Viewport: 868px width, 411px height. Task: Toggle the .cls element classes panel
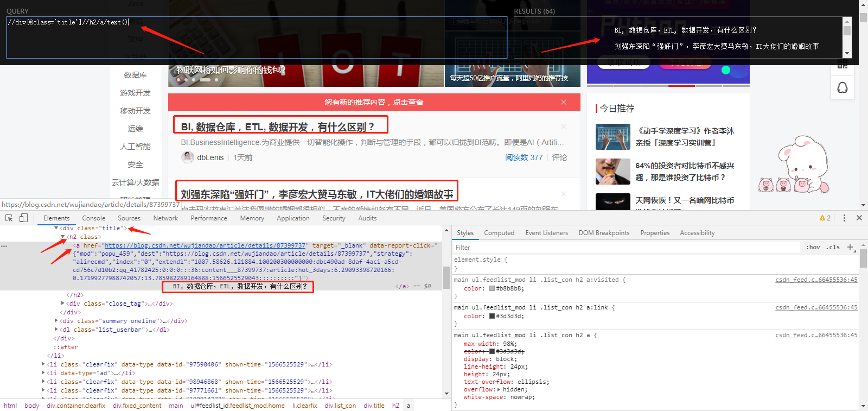pyautogui.click(x=833, y=247)
